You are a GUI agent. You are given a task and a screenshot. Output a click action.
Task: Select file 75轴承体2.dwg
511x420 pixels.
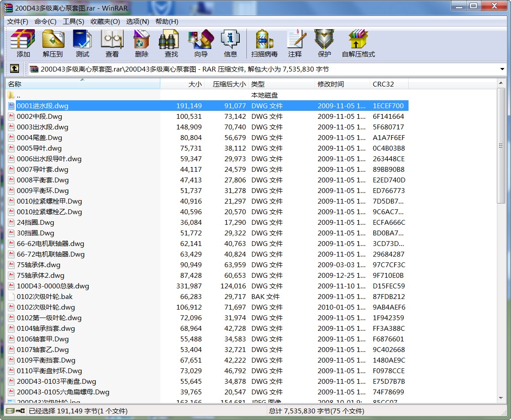point(208,275)
